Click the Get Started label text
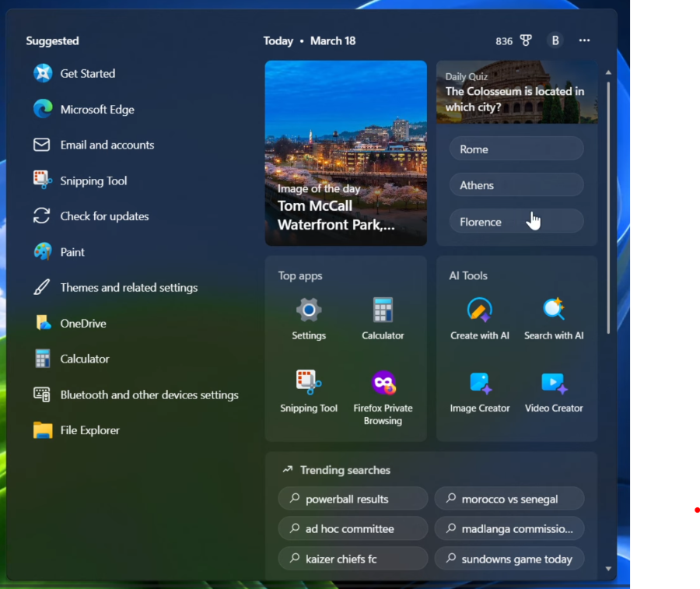The height and width of the screenshot is (589, 700). click(88, 73)
